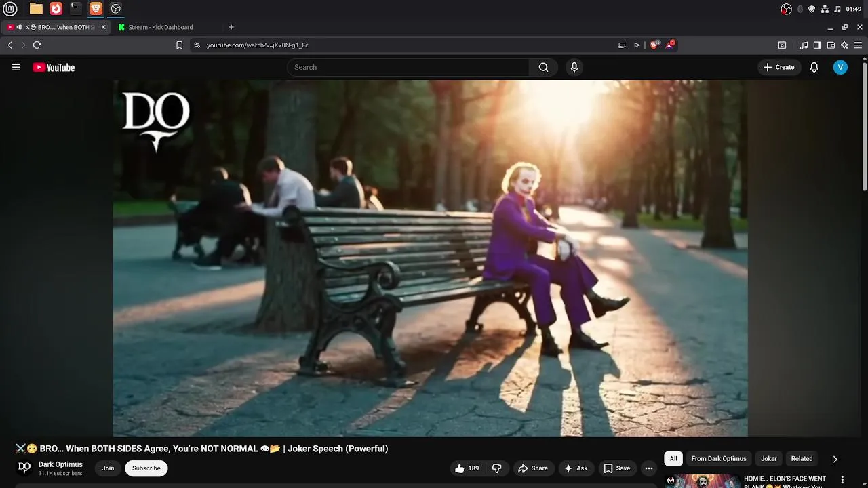This screenshot has width=868, height=488.
Task: Select the Joker filter chip
Action: (768, 459)
